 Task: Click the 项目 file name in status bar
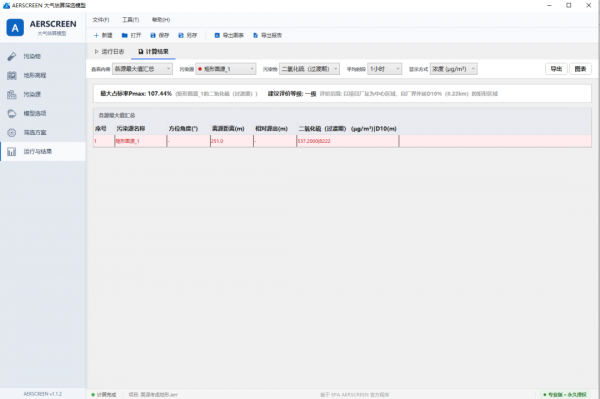pyautogui.click(x=153, y=394)
